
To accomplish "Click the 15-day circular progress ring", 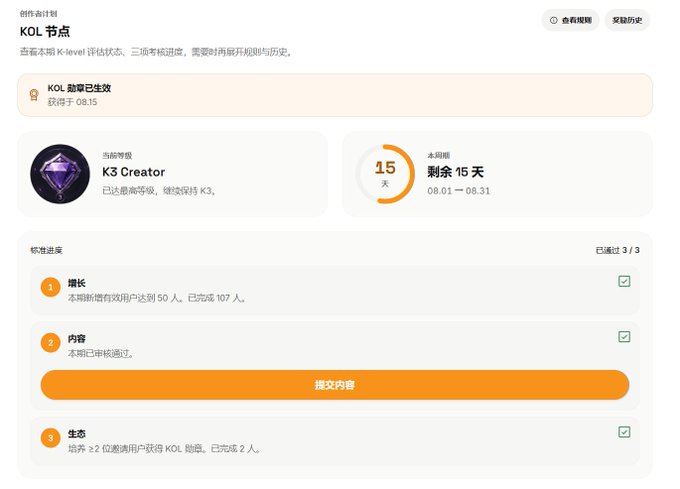I will [385, 174].
